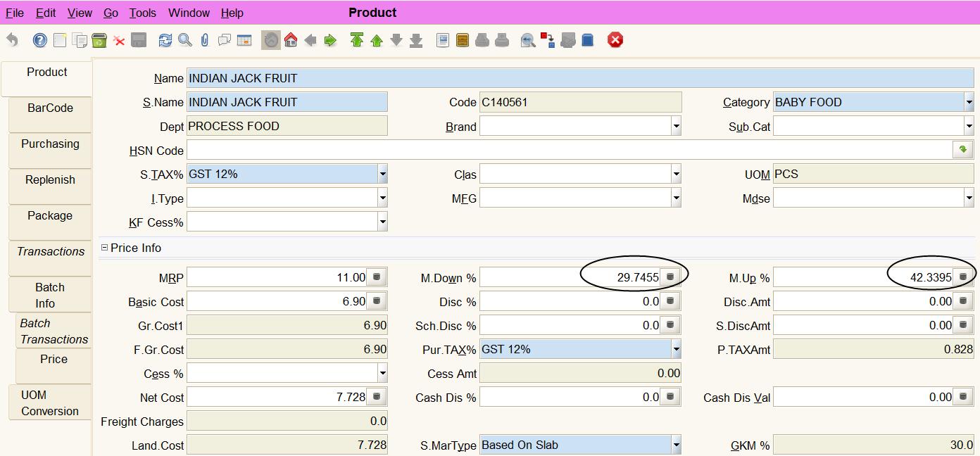Open the Report icon in the toolbar

tap(443, 40)
